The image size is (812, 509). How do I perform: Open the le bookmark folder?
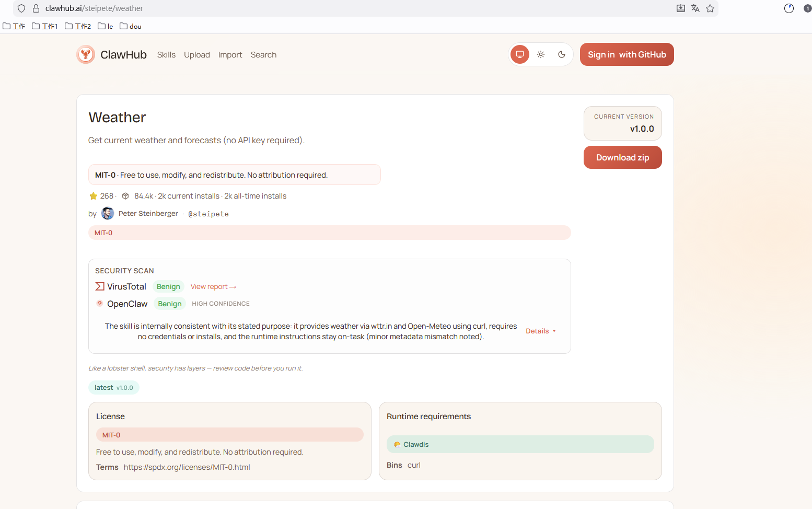click(106, 26)
